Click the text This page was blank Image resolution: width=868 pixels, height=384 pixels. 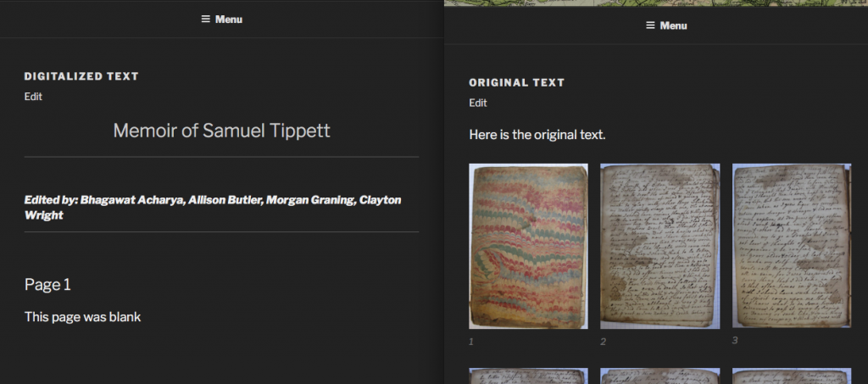[82, 317]
